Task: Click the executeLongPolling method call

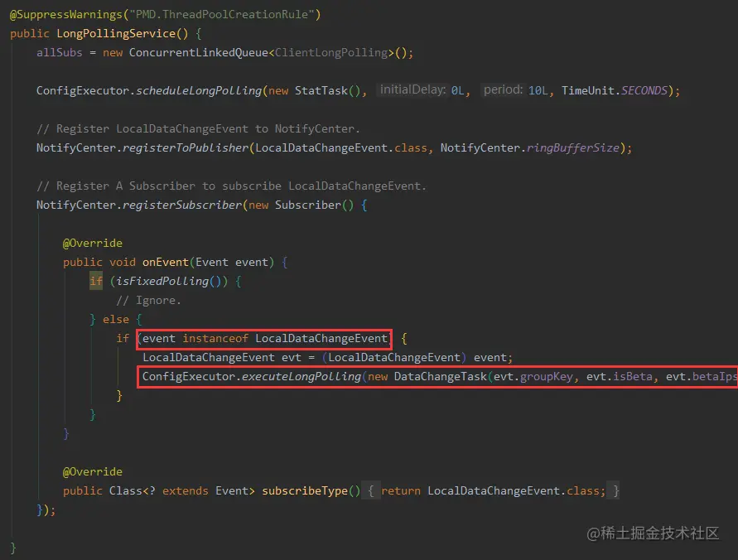Action: point(301,376)
